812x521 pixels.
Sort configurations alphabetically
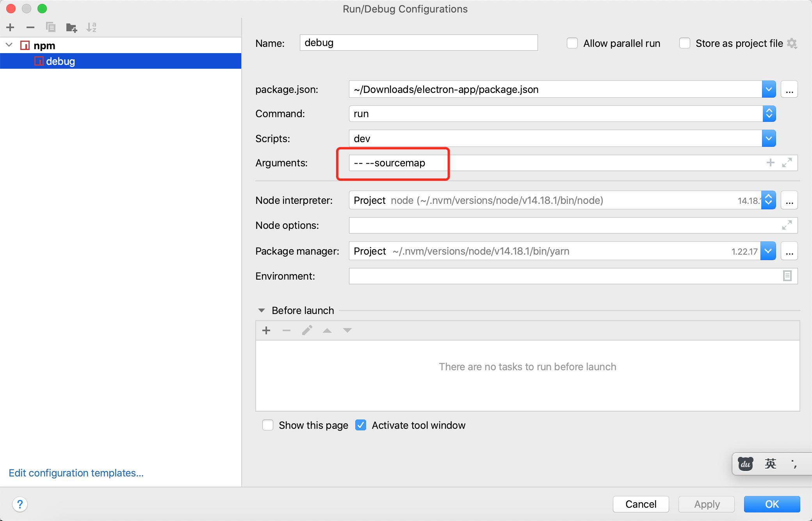pos(91,27)
